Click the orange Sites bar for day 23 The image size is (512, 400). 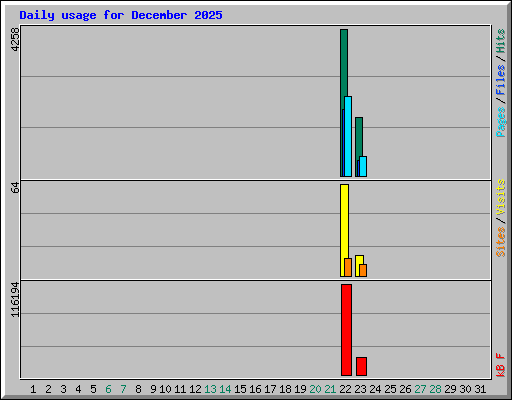pyautogui.click(x=363, y=270)
